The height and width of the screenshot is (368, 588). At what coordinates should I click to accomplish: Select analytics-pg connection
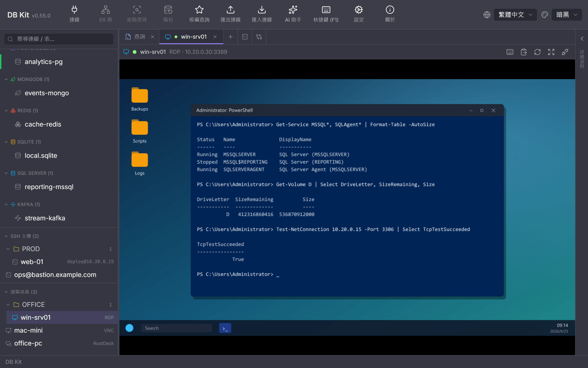point(59,62)
